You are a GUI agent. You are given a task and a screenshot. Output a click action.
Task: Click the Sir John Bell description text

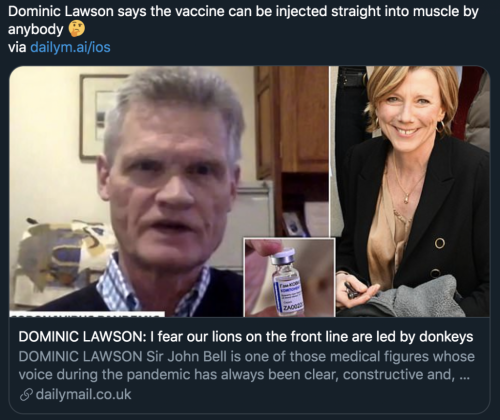[x=247, y=365]
